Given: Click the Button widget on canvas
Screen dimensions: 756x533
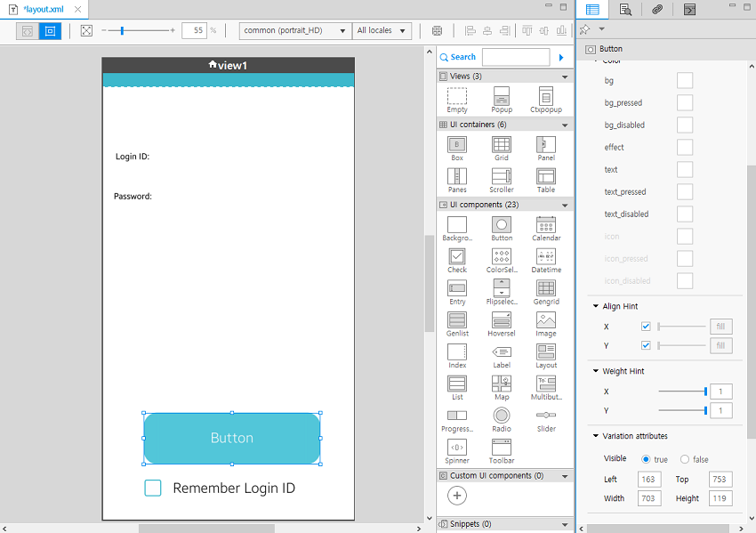Looking at the screenshot, I should pyautogui.click(x=231, y=438).
